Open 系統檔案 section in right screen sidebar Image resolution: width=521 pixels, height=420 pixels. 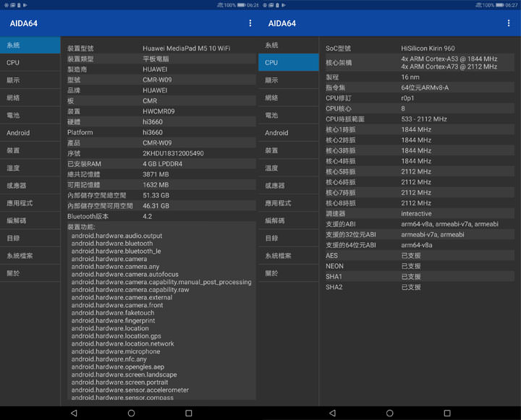coord(289,256)
